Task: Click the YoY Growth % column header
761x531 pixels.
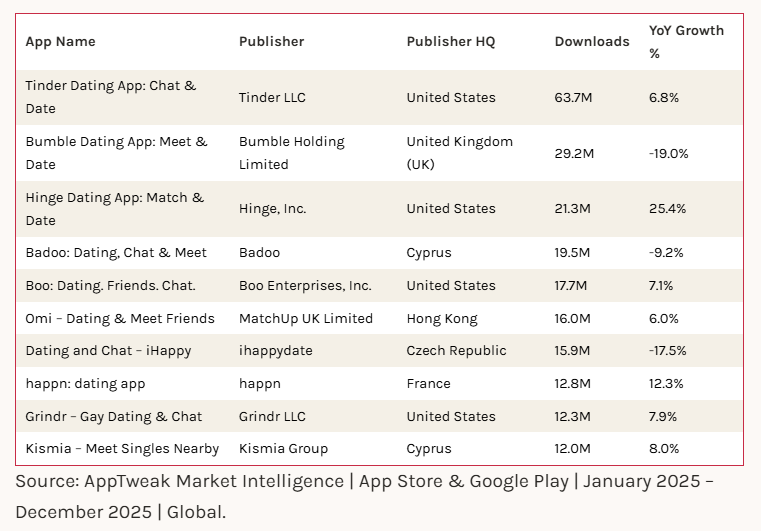Action: [686, 42]
